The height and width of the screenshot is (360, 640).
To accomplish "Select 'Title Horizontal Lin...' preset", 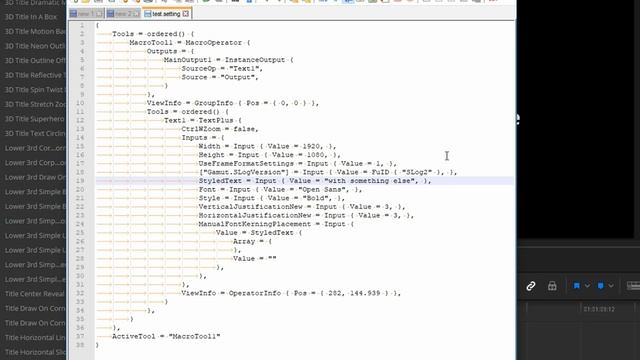I will coord(35,338).
